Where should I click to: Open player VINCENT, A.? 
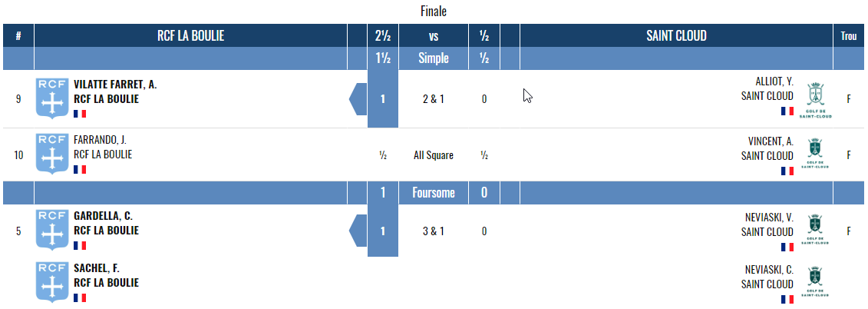(771, 141)
